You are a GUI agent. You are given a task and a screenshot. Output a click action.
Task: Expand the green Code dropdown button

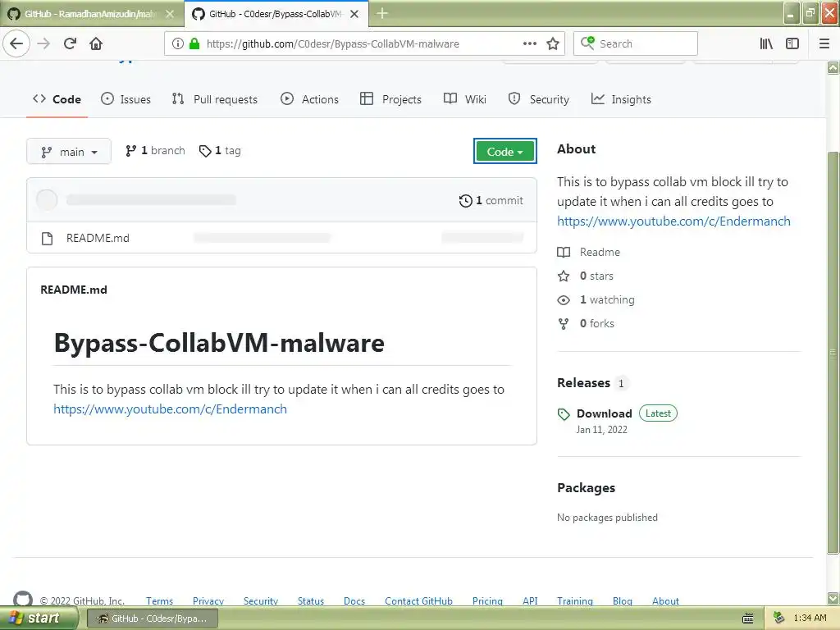tap(504, 152)
